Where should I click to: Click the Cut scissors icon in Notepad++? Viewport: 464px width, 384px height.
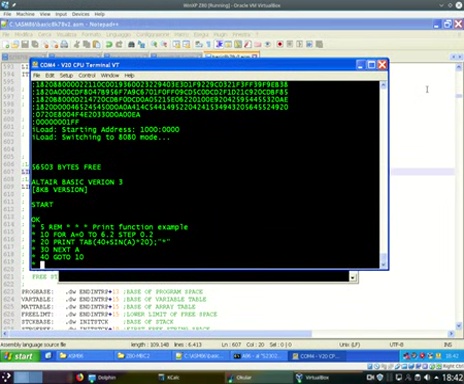pos(77,44)
